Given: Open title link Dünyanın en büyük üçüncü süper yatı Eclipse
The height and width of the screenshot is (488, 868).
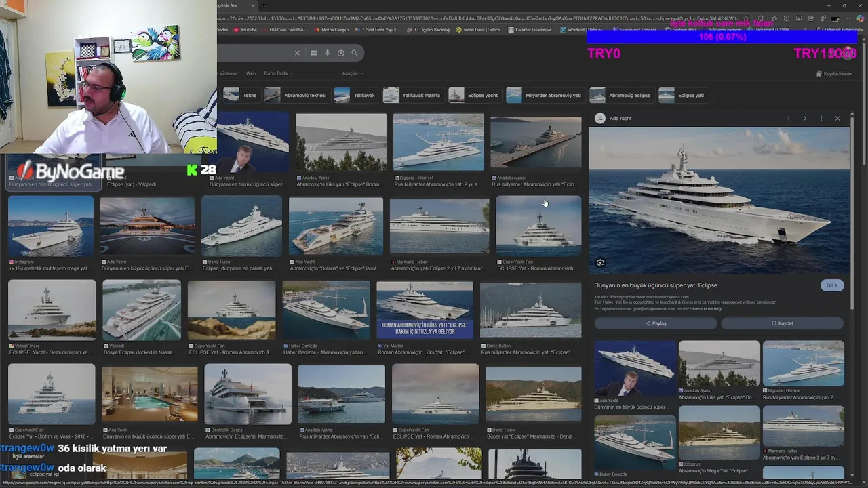Looking at the screenshot, I should 656,285.
